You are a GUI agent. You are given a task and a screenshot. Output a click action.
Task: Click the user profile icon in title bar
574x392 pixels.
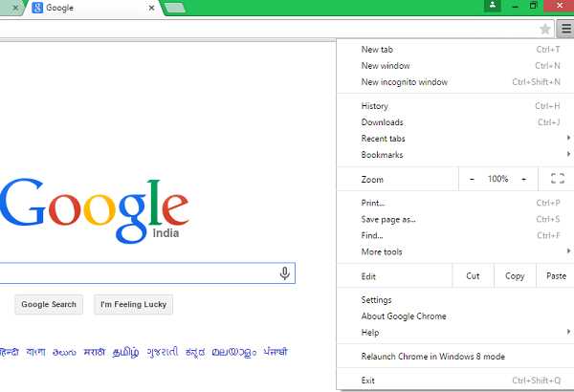click(492, 6)
